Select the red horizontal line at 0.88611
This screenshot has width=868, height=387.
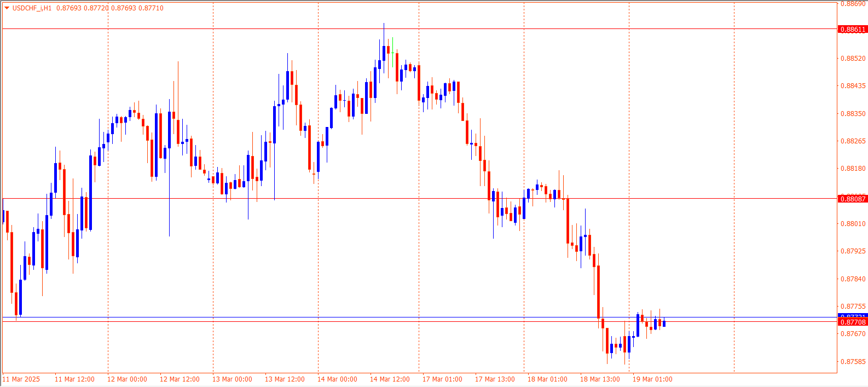point(419,28)
